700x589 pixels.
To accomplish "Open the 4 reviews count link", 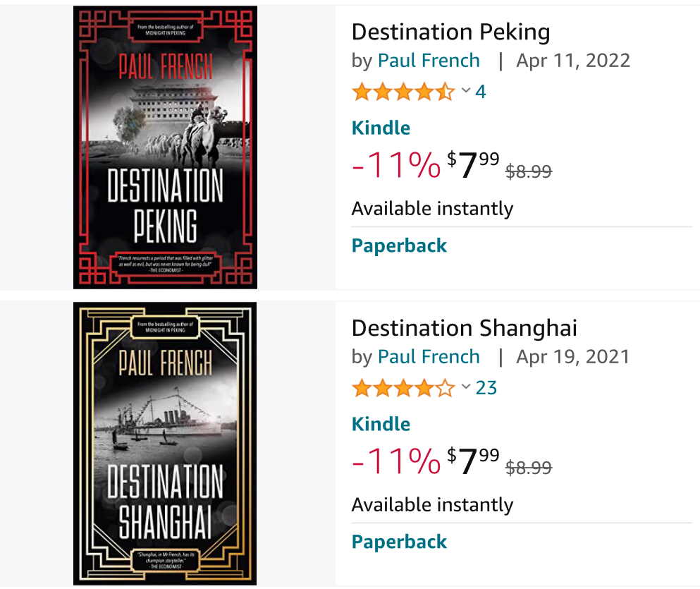I will (481, 92).
